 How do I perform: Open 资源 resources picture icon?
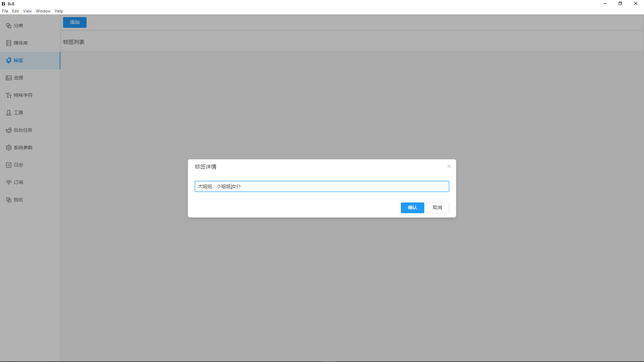click(x=9, y=78)
